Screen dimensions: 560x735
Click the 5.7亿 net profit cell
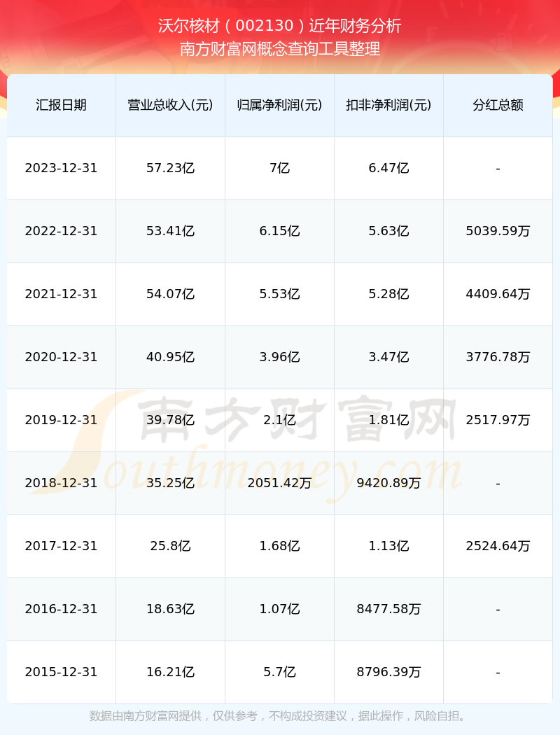[x=280, y=672]
